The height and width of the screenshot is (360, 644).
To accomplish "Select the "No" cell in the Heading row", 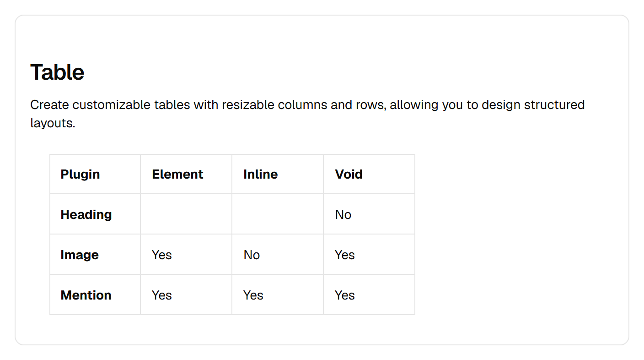I will click(x=369, y=214).
